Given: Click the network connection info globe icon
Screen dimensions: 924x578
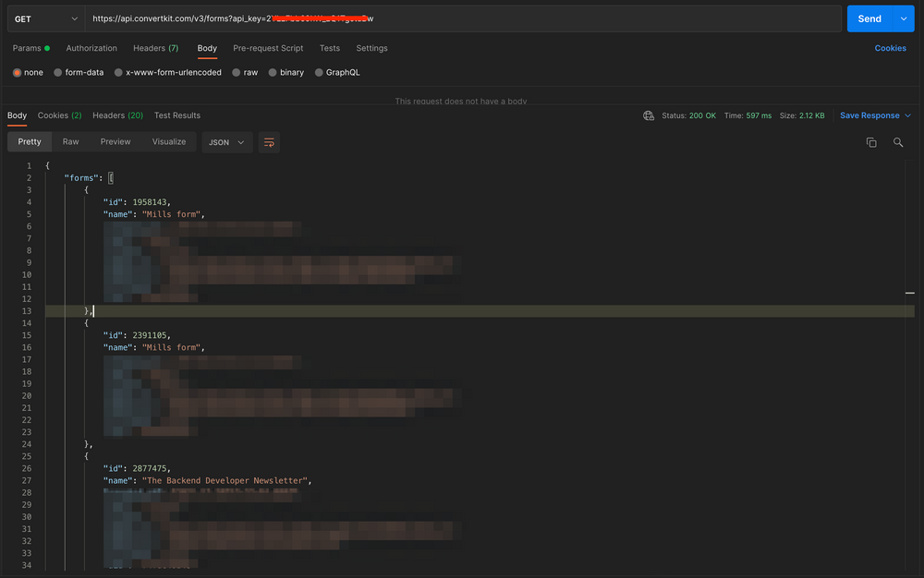Looking at the screenshot, I should [x=649, y=115].
